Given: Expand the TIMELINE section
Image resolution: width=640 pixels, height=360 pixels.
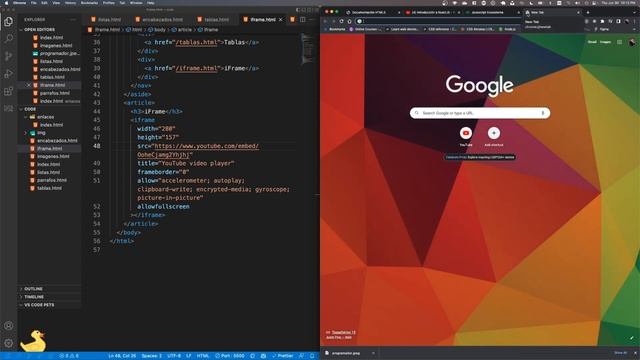Looking at the screenshot, I should [x=34, y=297].
